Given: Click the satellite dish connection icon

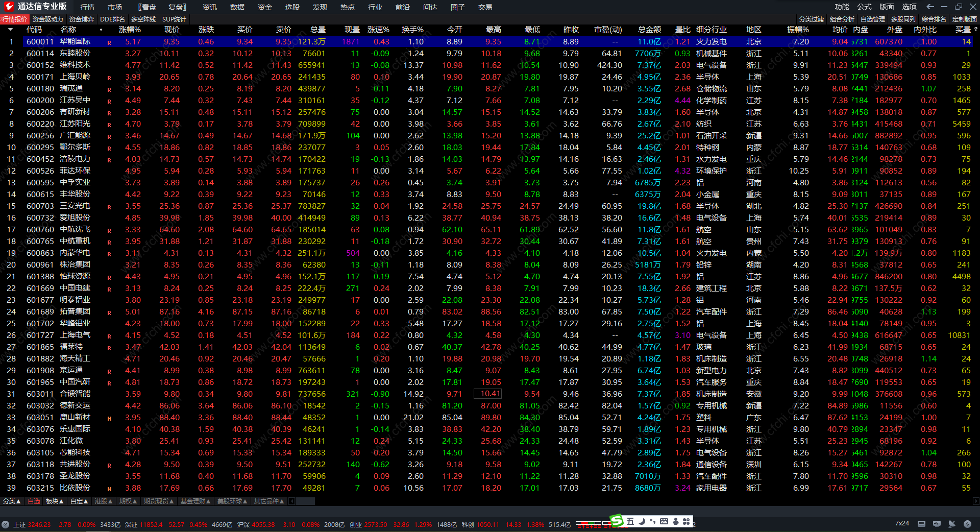Looking at the screenshot, I should click(x=952, y=524).
